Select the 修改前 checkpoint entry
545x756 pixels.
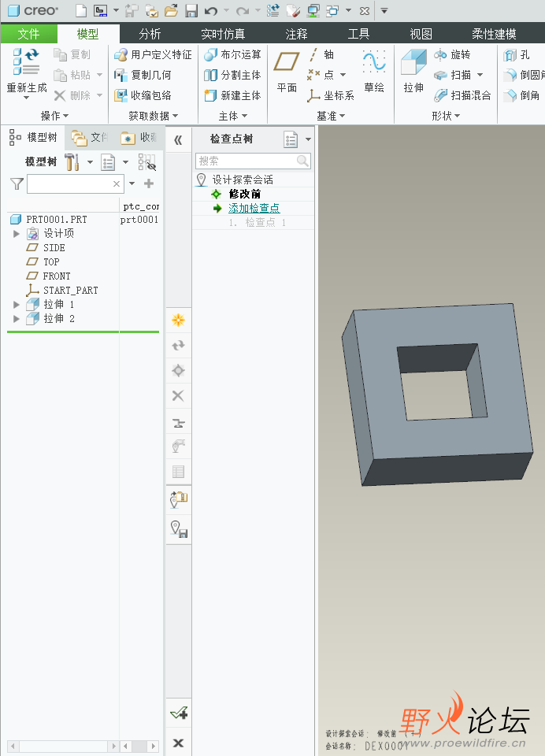tap(245, 194)
